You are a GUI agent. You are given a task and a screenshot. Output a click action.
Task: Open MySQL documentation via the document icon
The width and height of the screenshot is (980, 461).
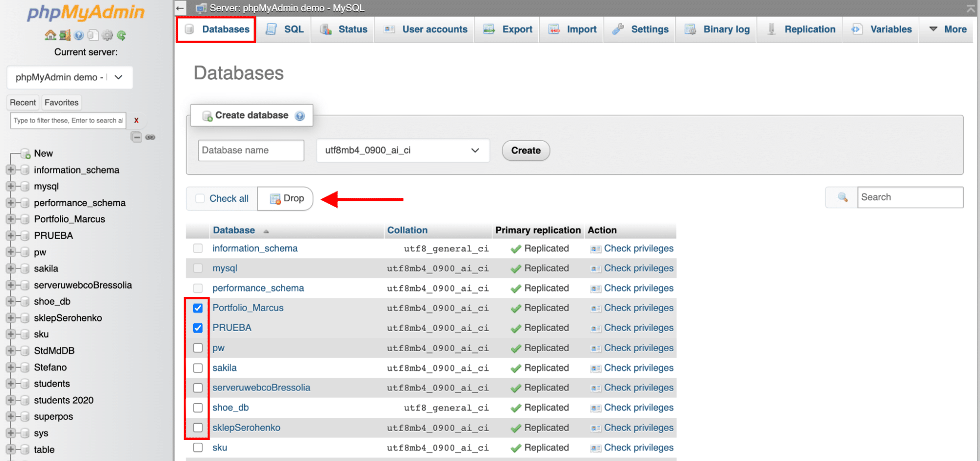point(93,35)
